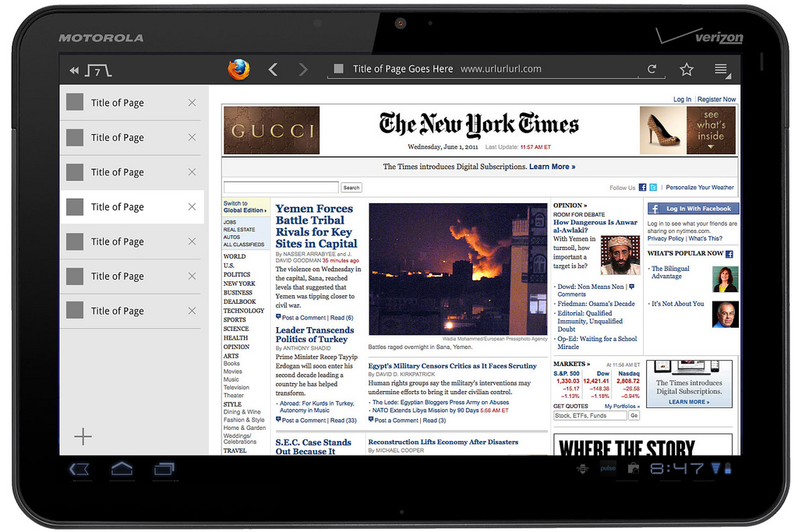Viewport: 798px width, 532px height.
Task: Click Learn More about Digital Subscriptions
Action: [x=553, y=167]
